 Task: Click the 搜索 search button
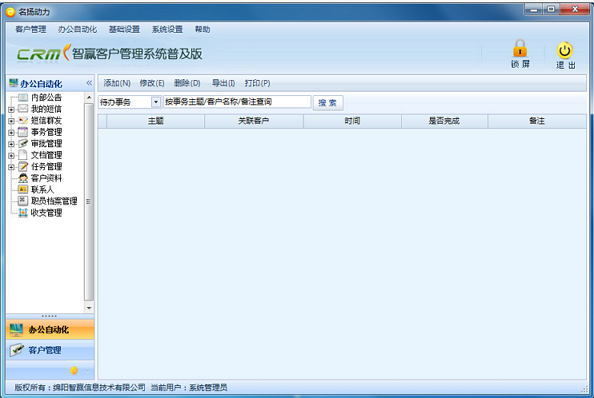click(x=328, y=103)
